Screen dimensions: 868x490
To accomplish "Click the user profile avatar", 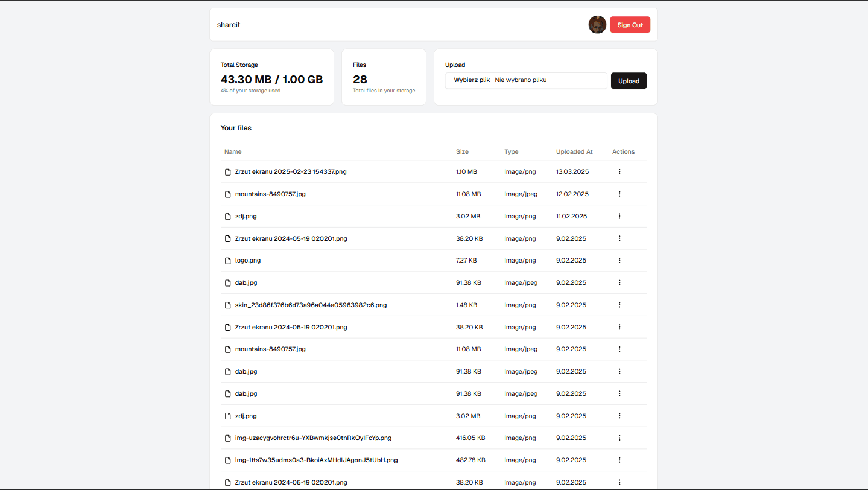I will [x=597, y=25].
